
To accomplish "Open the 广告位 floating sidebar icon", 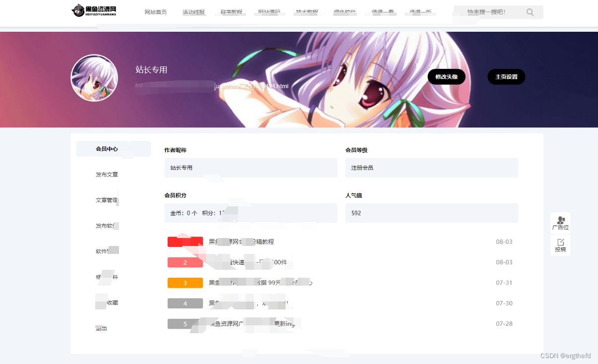I will tap(560, 223).
